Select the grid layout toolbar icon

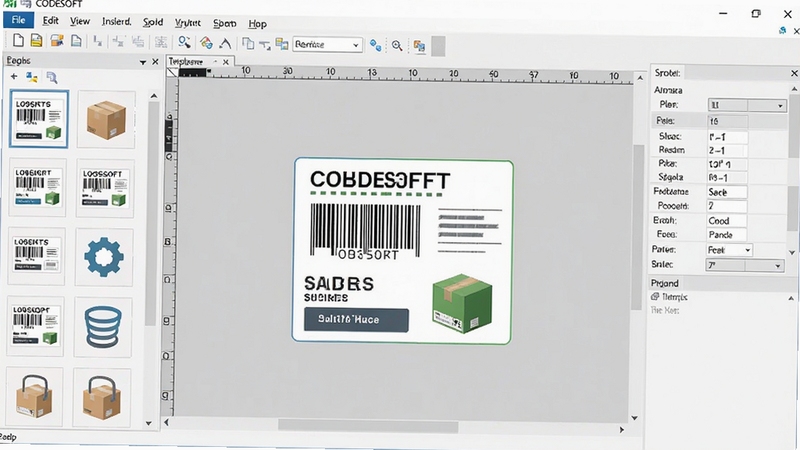coord(161,42)
